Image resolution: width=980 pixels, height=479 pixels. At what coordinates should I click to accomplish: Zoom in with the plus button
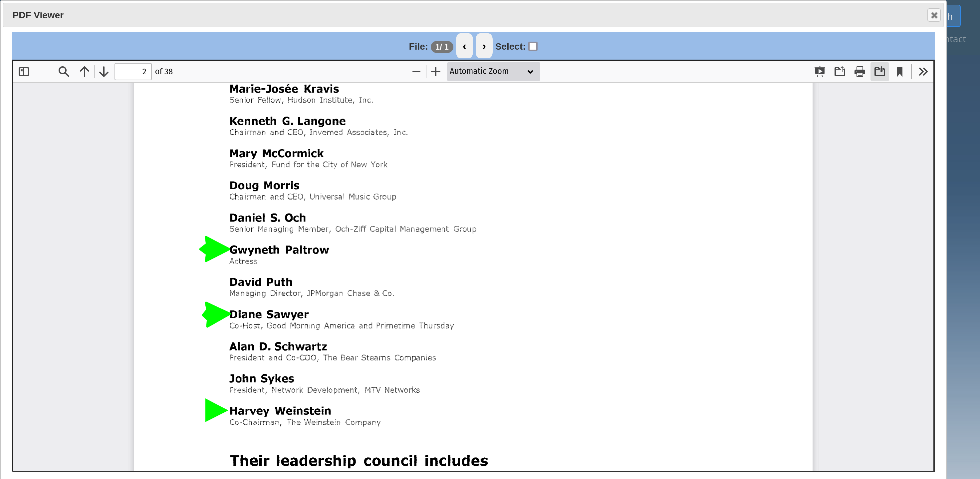click(436, 72)
